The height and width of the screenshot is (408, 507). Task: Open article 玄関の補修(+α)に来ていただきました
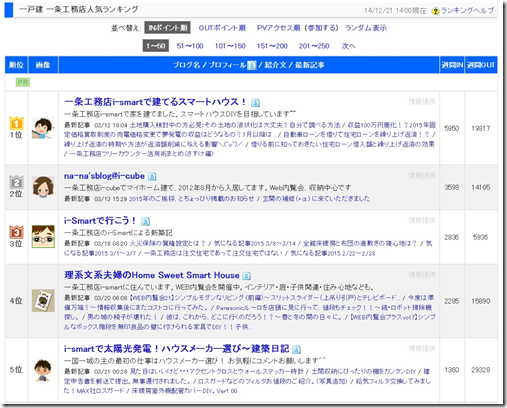coord(316,199)
